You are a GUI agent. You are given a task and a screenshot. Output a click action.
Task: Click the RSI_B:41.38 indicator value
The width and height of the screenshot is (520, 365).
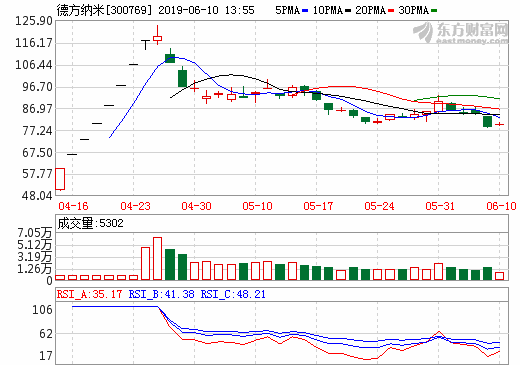161,294
